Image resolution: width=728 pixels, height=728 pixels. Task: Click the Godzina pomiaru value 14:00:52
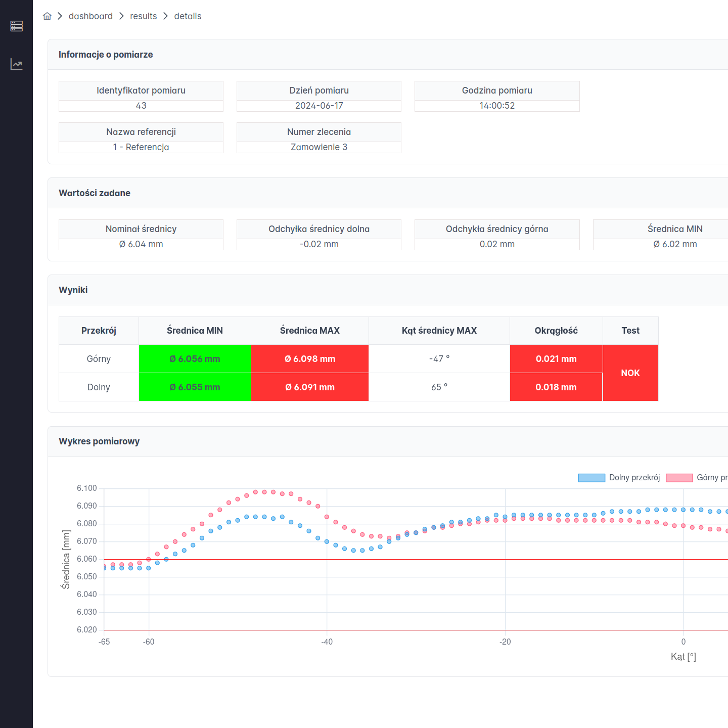click(496, 106)
